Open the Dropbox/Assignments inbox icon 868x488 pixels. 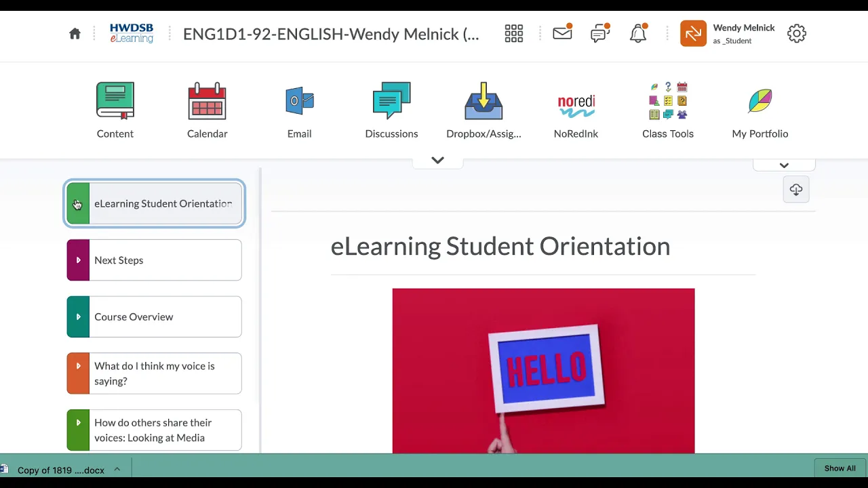484,101
